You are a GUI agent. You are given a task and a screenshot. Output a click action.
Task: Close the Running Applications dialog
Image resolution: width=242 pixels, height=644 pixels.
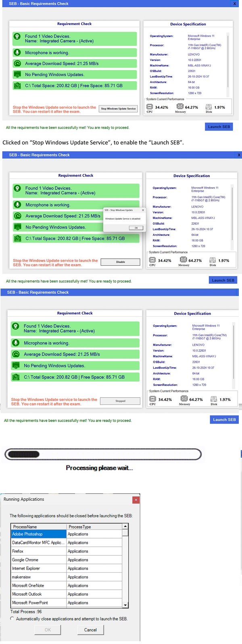[x=136, y=500]
